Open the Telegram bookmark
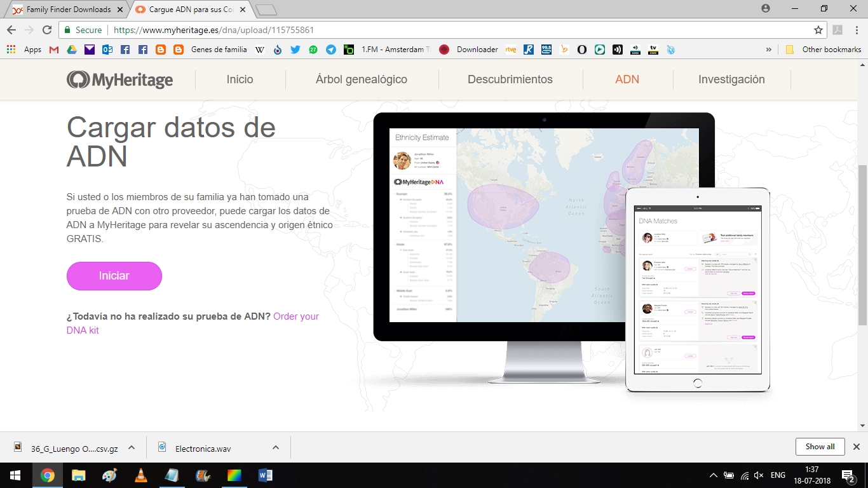868x488 pixels. [330, 50]
